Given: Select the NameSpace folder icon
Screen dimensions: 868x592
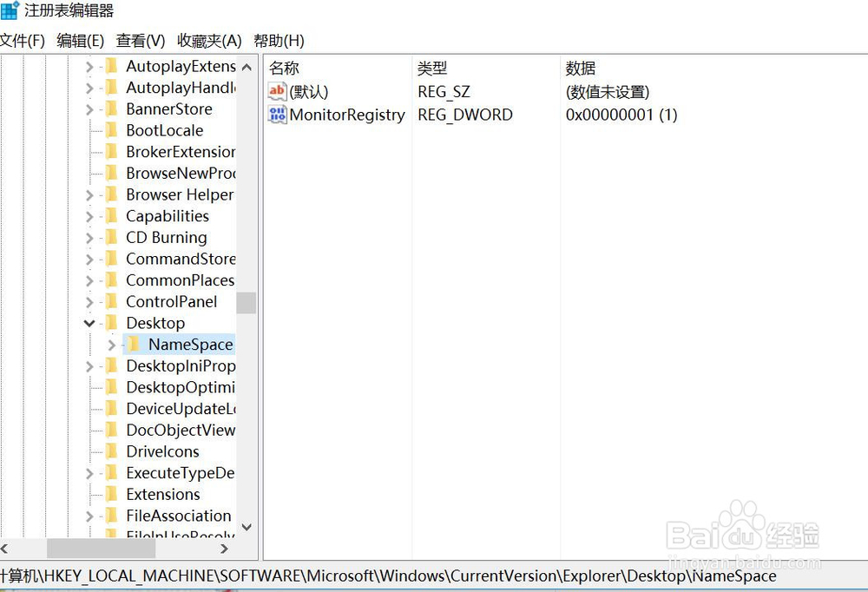Looking at the screenshot, I should [132, 344].
